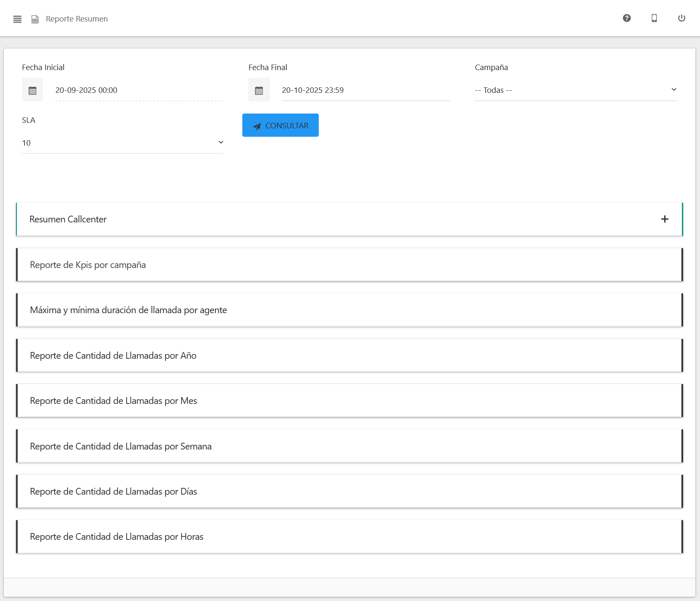This screenshot has height=601, width=700.
Task: Open the Fecha Final calendar picker
Action: 259,90
